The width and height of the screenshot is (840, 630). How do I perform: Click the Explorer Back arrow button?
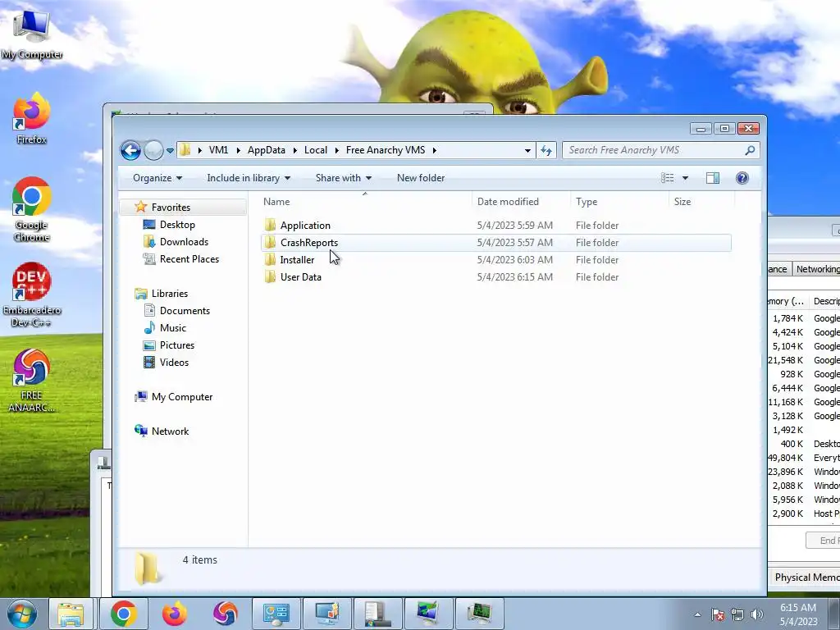(130, 151)
